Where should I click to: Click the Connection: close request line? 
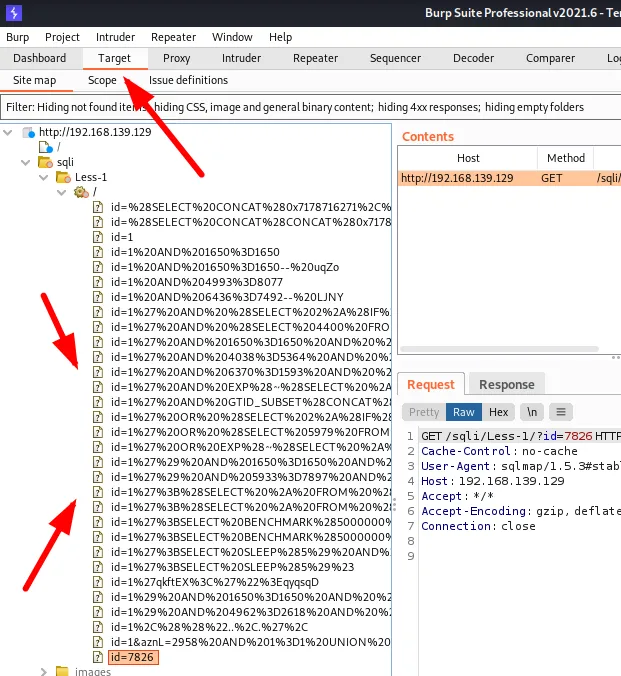point(478,526)
